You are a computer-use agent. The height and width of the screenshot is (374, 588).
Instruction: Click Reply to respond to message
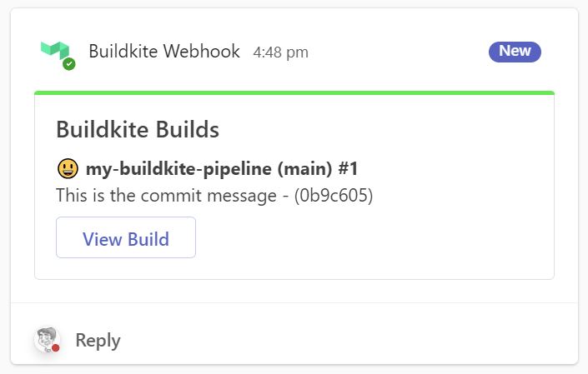98,341
